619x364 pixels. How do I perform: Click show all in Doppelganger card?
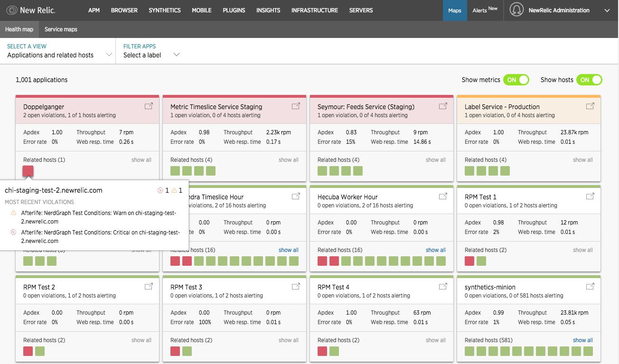(x=141, y=160)
